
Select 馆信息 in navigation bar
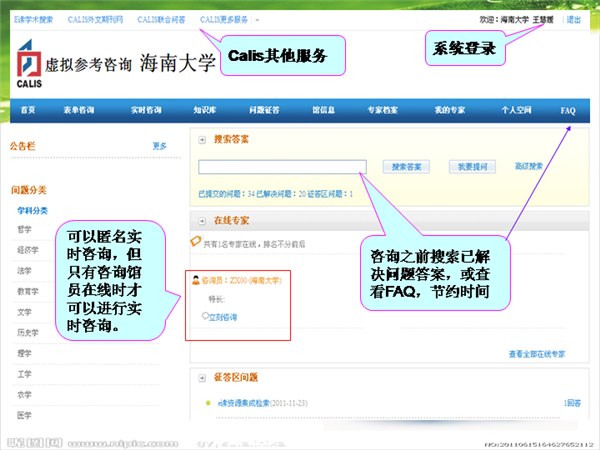[x=324, y=110]
